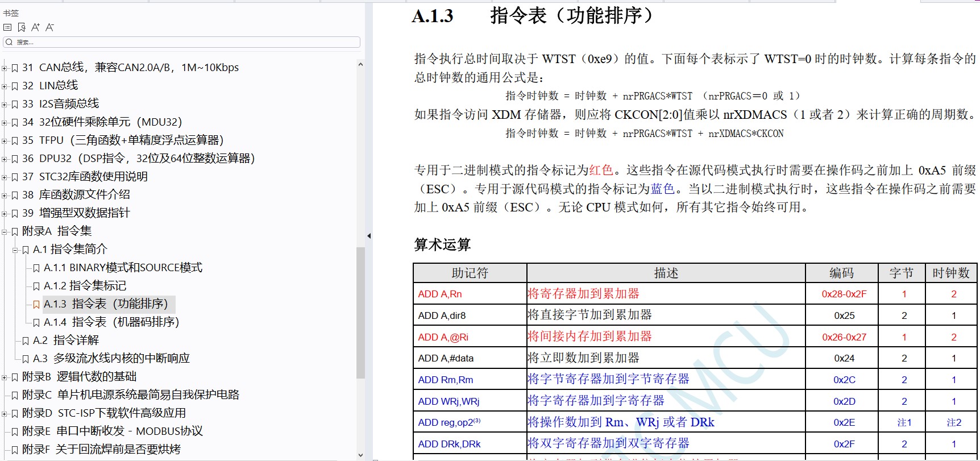This screenshot has width=980, height=461.
Task: Decrease bookmark font size with A- icon
Action: 50,27
